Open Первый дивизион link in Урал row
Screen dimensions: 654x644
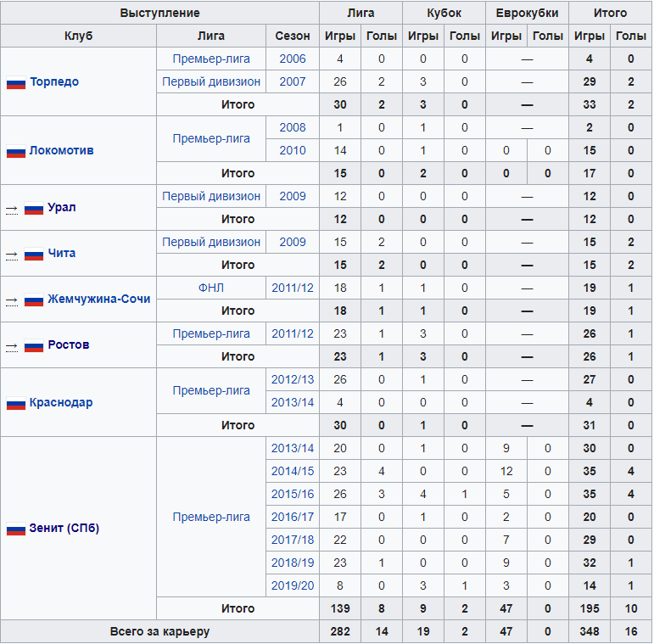coord(211,197)
